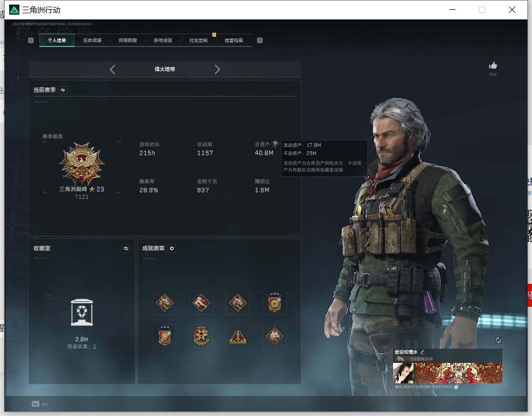532x416 pixels.
Task: Copy the player ID with copy icon
Action: pyautogui.click(x=456, y=386)
